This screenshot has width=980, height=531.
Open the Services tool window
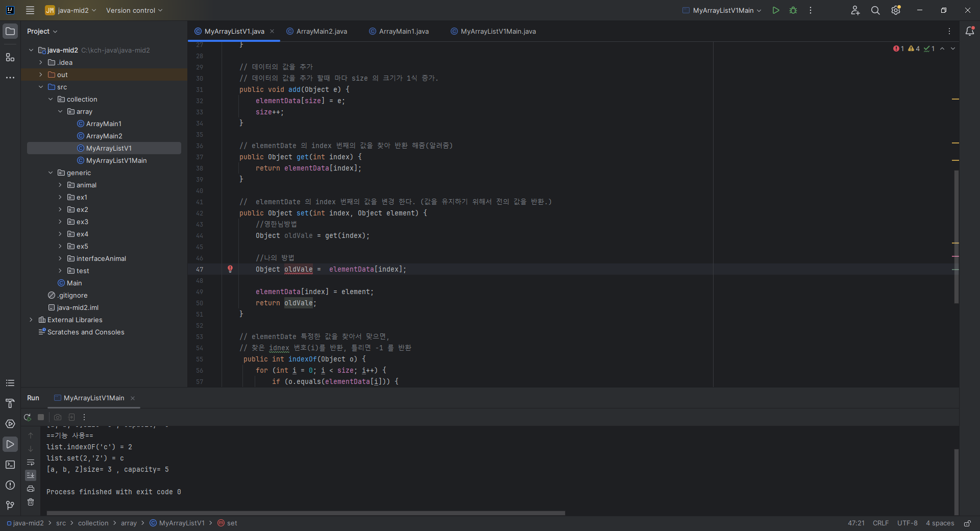tap(10, 424)
